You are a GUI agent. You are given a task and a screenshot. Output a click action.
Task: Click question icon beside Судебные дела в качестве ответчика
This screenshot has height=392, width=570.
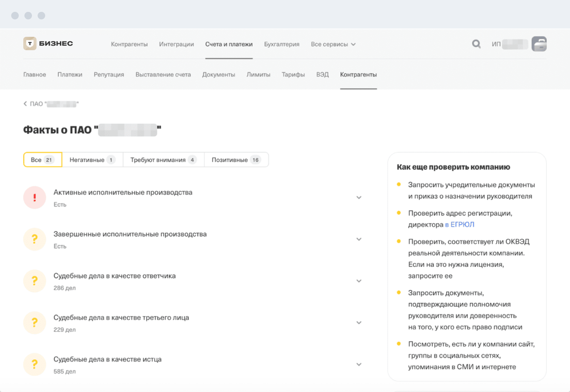pos(35,281)
